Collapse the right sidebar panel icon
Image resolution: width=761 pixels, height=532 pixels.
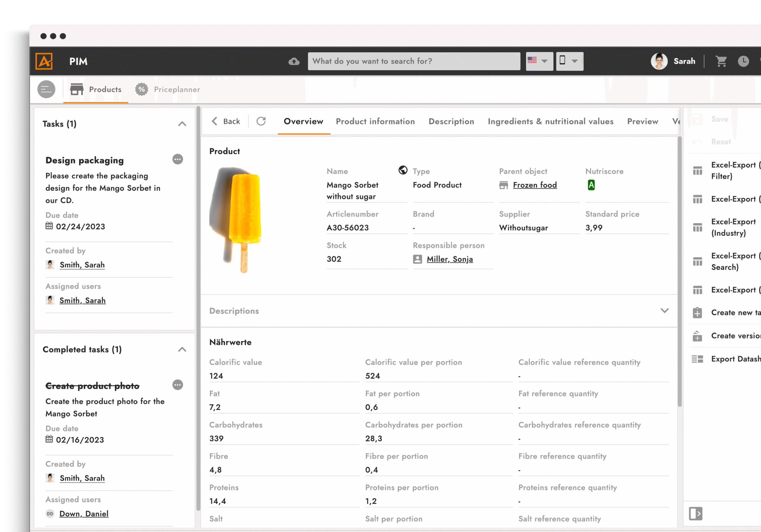[x=696, y=514]
